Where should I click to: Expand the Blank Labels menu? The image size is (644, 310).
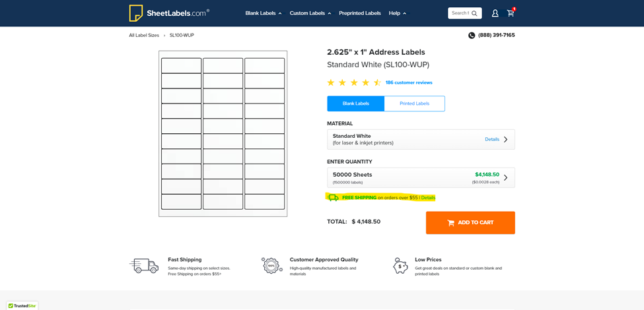264,13
